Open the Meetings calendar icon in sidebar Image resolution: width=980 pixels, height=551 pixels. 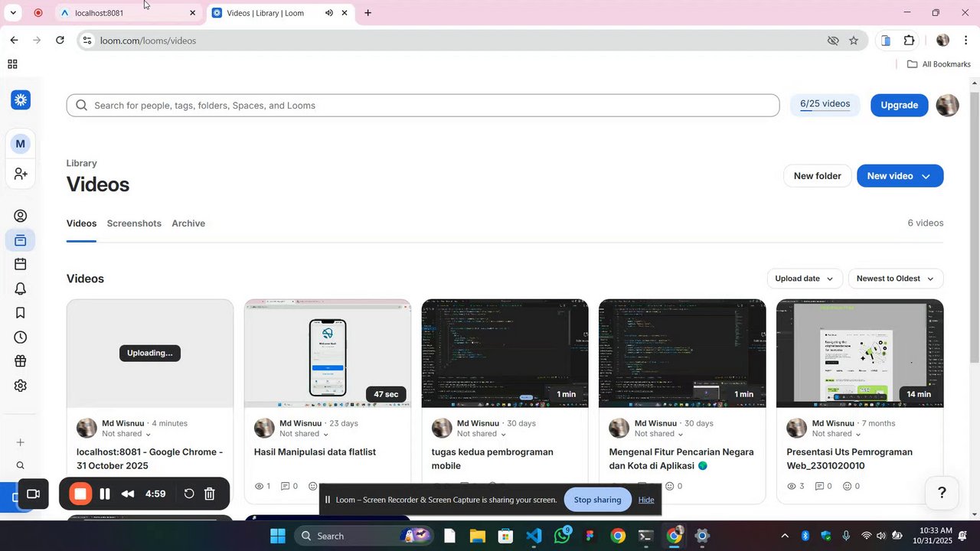(21, 264)
